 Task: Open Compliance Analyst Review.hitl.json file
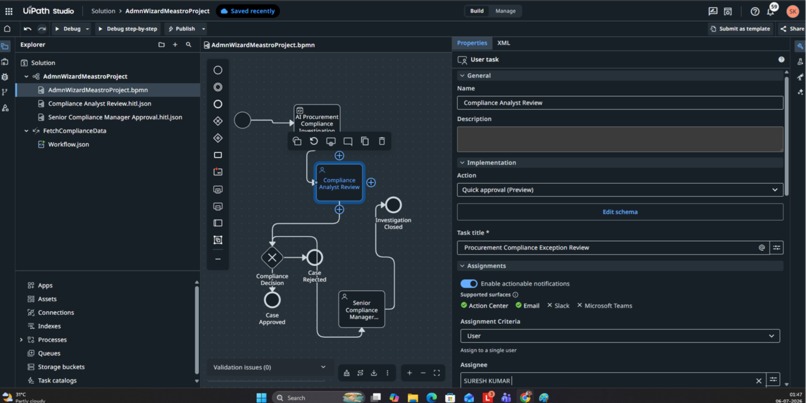point(99,104)
